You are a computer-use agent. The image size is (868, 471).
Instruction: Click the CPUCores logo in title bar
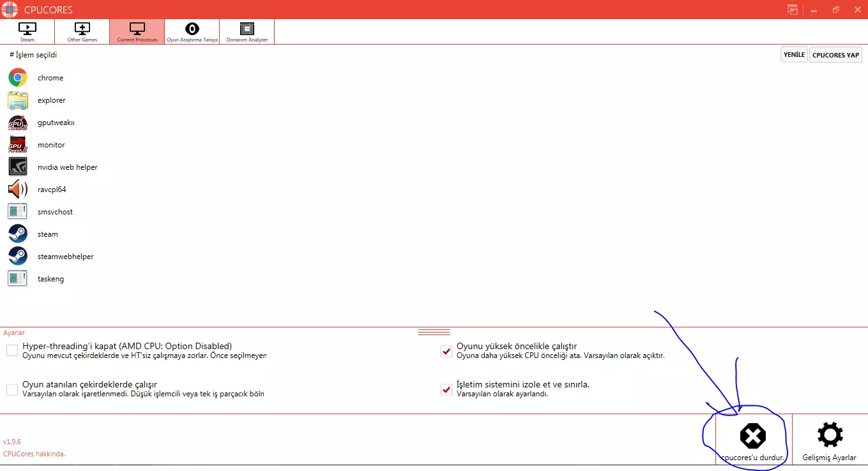9,10
